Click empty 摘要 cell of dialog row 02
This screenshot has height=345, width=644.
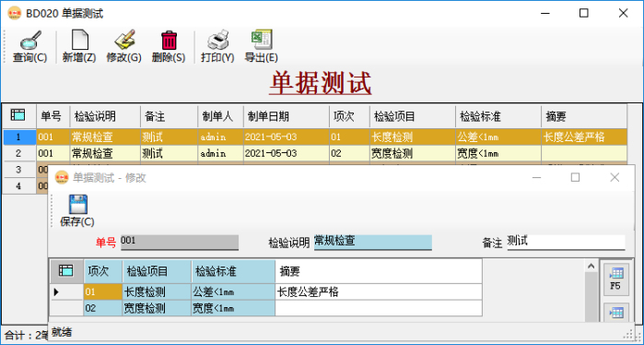point(379,308)
